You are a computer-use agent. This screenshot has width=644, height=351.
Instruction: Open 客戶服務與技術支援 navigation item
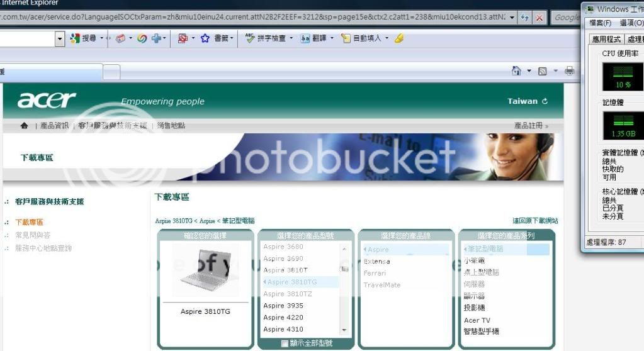(x=112, y=125)
